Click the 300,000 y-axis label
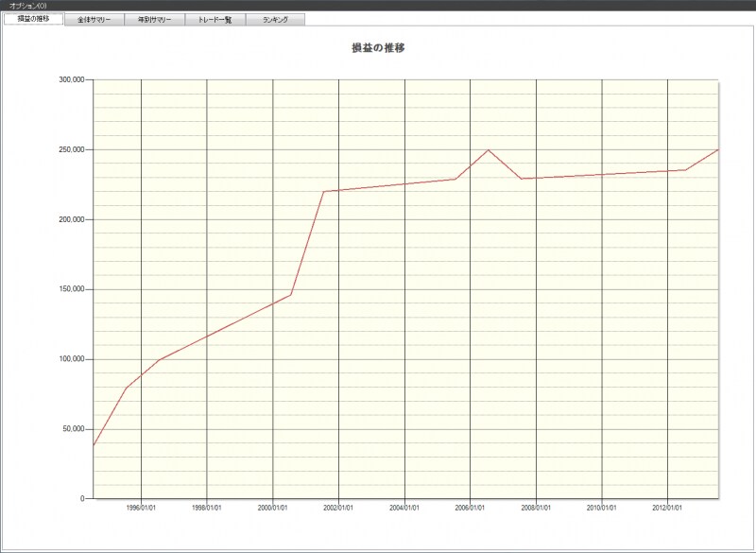The height and width of the screenshot is (553, 756). [72, 80]
